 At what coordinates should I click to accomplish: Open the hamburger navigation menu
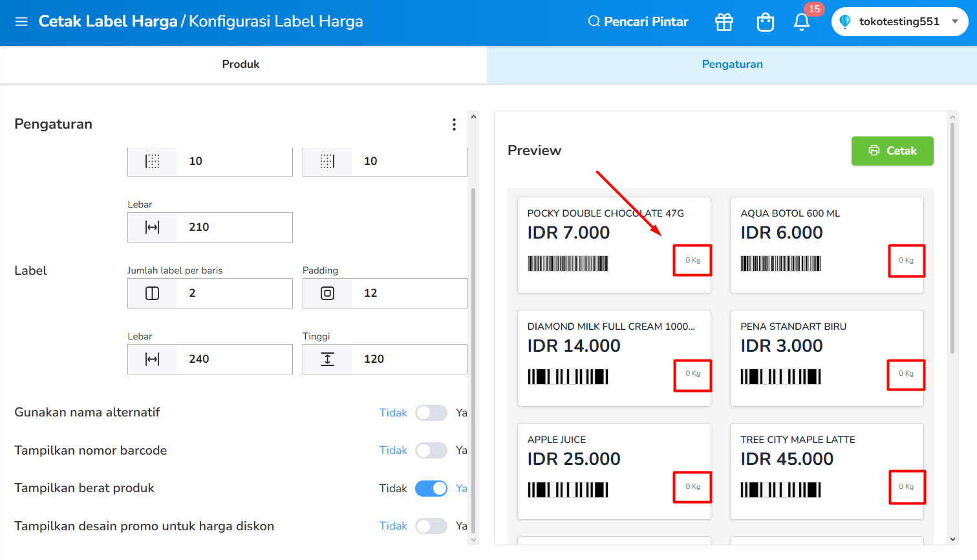point(21,21)
